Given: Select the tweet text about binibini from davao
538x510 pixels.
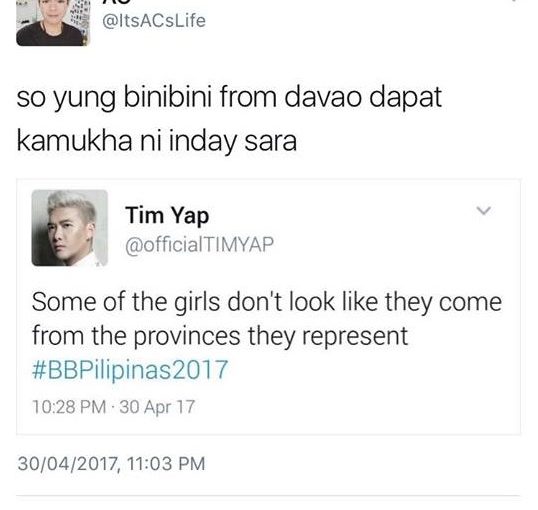Looking at the screenshot, I should [x=229, y=119].
